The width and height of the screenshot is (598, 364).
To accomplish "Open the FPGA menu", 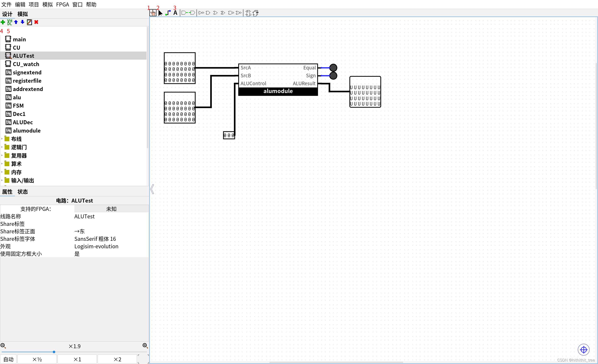I will click(x=62, y=4).
